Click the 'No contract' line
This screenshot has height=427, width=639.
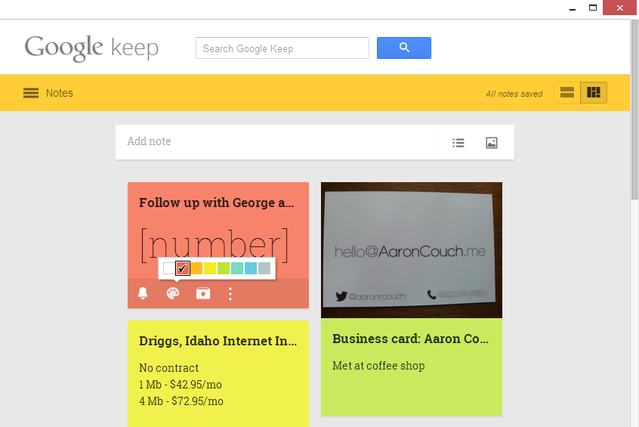(x=169, y=368)
